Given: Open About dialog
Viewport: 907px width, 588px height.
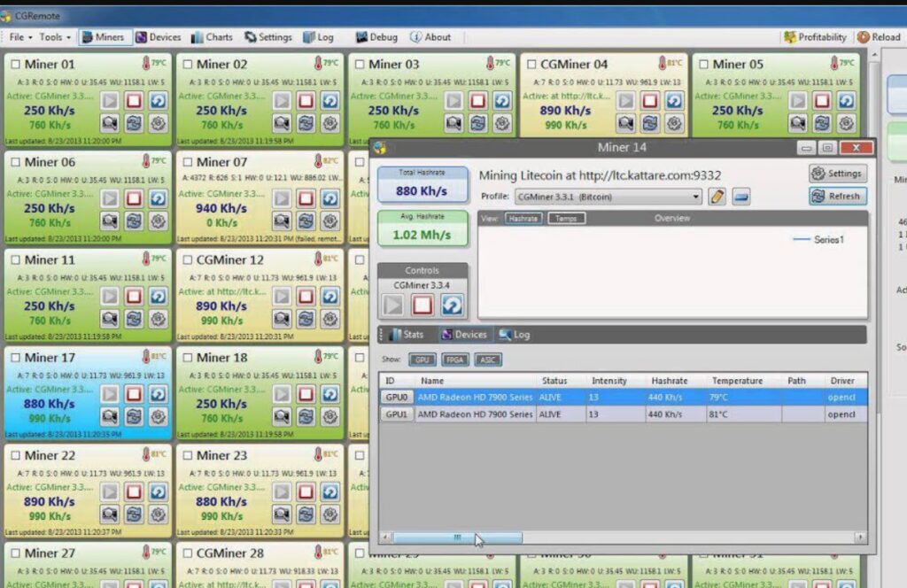Looking at the screenshot, I should [x=430, y=37].
